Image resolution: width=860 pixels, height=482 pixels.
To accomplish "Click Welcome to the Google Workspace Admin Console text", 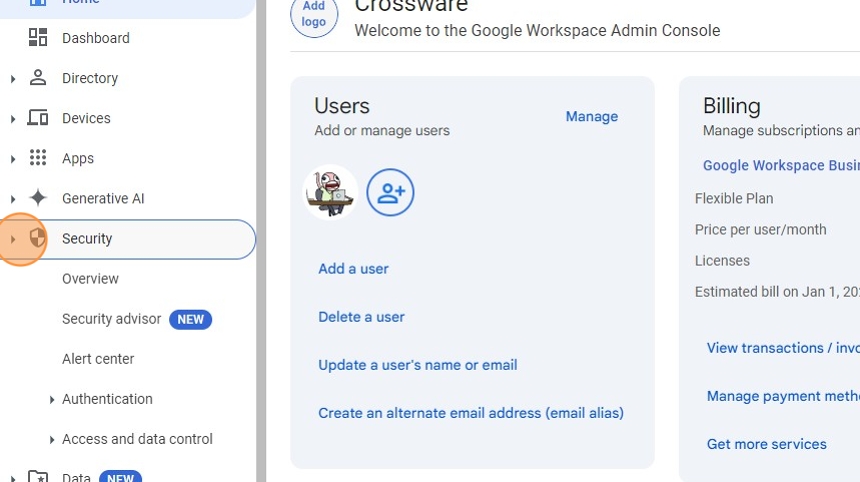I will (x=537, y=30).
